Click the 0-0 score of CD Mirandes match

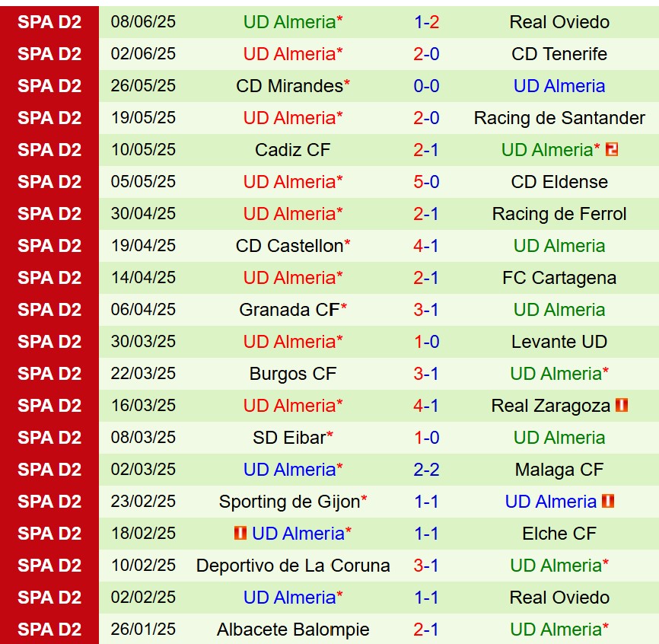tap(426, 86)
